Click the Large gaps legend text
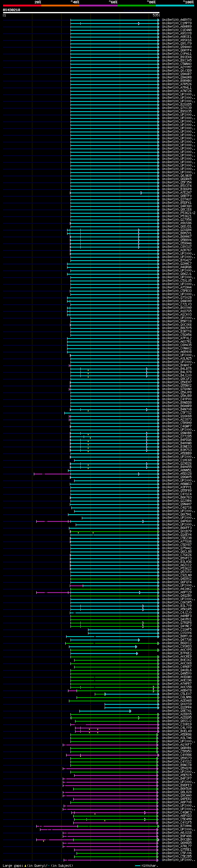This screenshot has height=868, width=197. click(13, 866)
